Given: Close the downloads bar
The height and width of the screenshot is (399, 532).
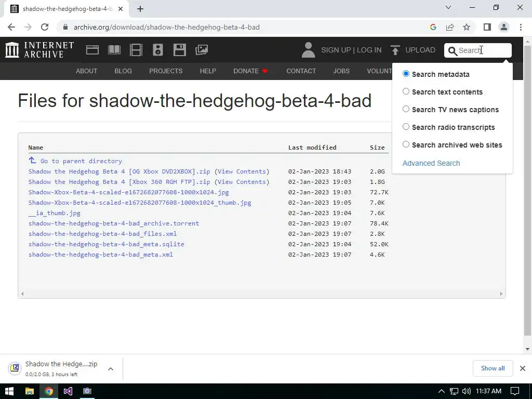Looking at the screenshot, I should (x=523, y=368).
